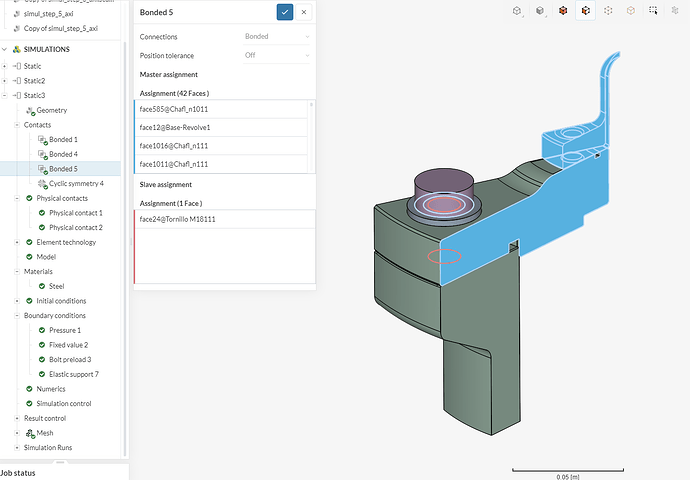This screenshot has width=690, height=480.
Task: Select the first wireframe cube view icon
Action: pos(517,12)
